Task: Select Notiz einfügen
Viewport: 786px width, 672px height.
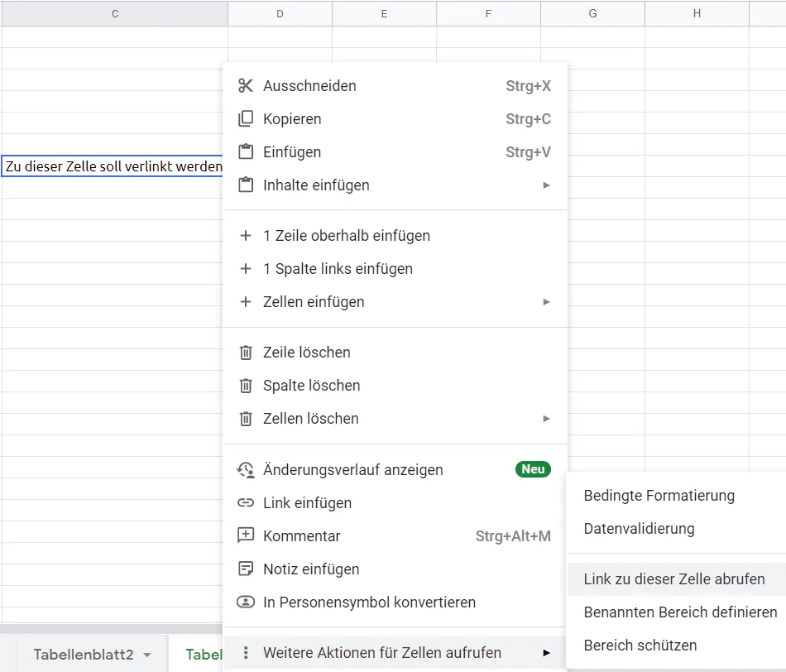Action: pos(395,569)
